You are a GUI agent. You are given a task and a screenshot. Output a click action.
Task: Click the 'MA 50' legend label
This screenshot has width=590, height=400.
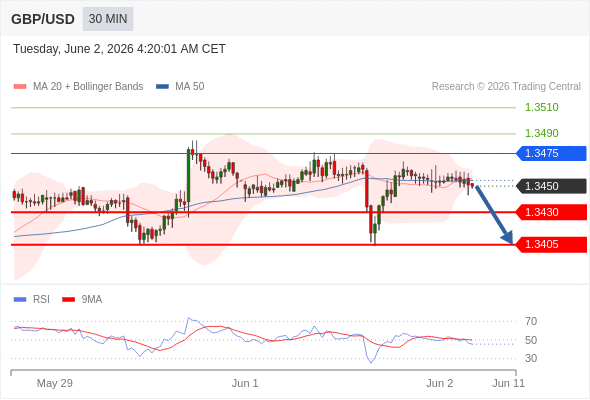pyautogui.click(x=190, y=87)
